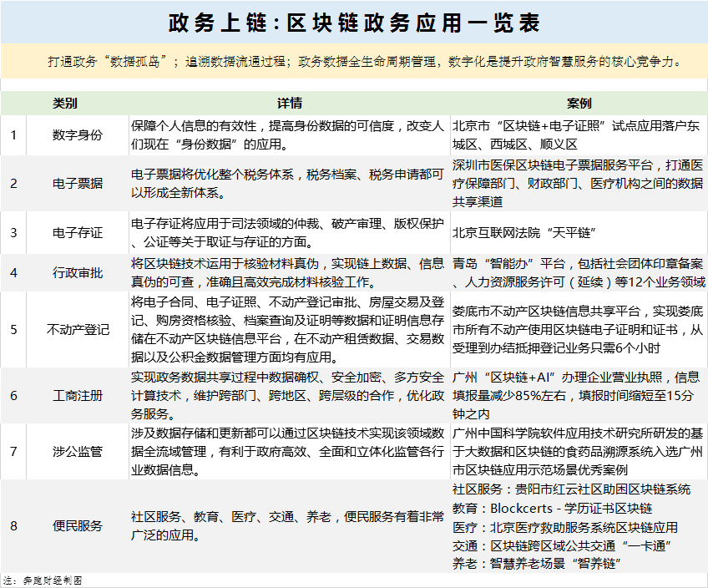Click the line 教育:Blockcerts - 学历证书区块链
Screen dimensions: 708x588
pos(552,509)
